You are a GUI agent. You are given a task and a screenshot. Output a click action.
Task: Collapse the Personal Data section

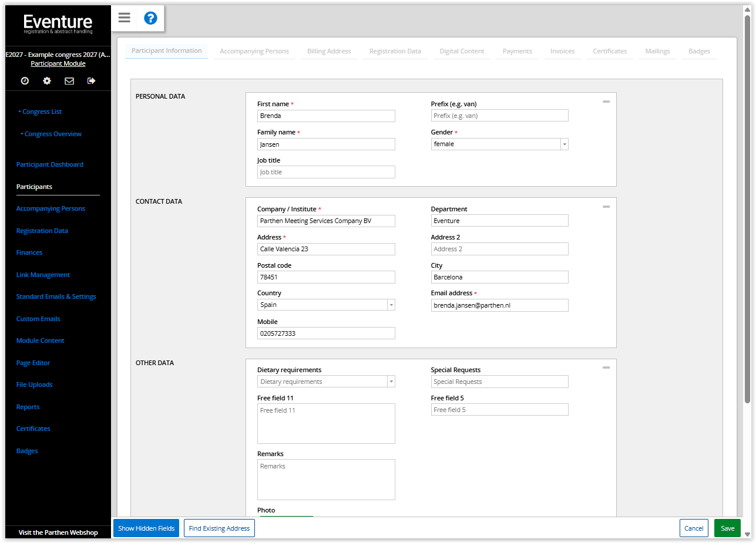pos(606,102)
